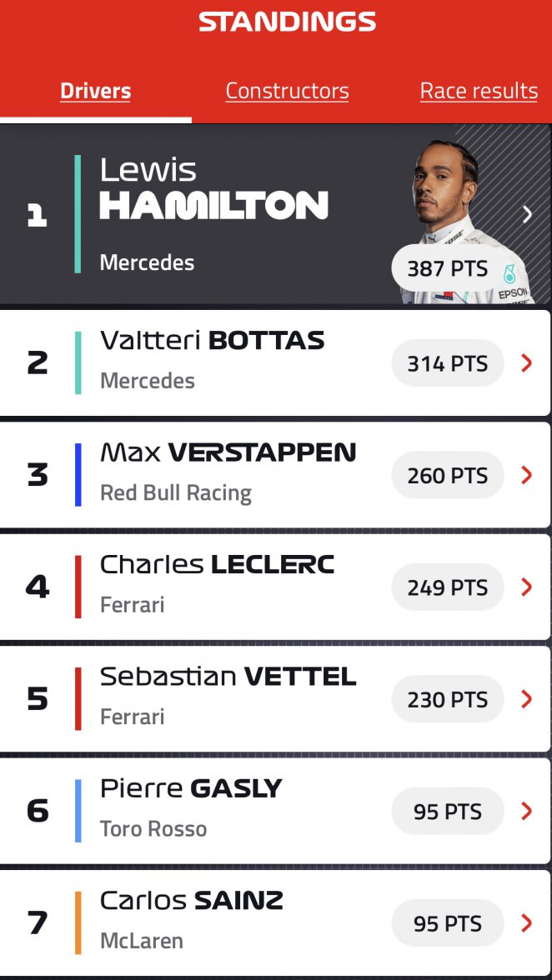552x980 pixels.
Task: Open the Max Verstappen name link
Action: [228, 452]
